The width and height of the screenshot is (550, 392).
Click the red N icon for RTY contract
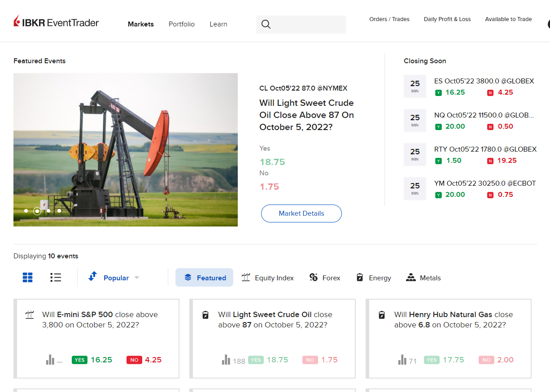click(x=490, y=161)
